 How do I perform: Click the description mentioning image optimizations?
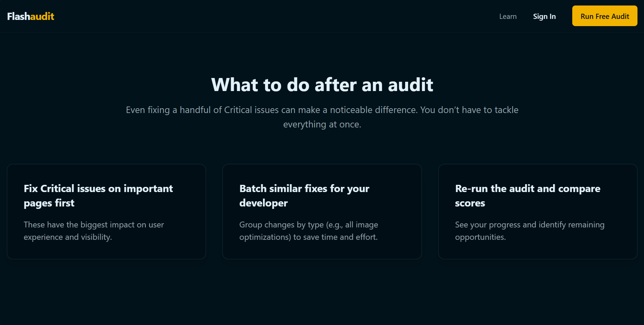(308, 231)
